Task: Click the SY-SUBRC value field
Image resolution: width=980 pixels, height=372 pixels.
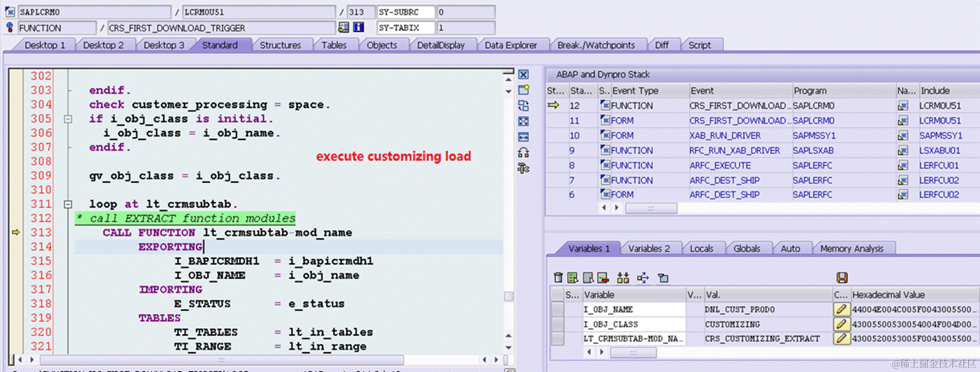Action: coord(465,12)
